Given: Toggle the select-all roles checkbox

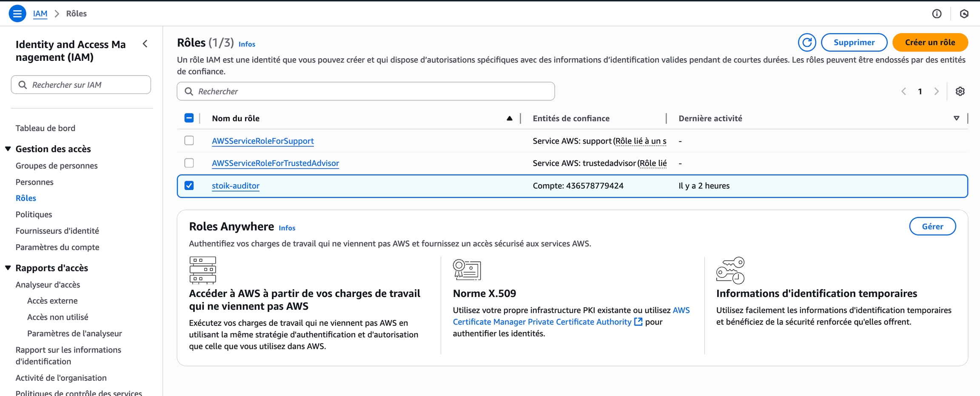Looking at the screenshot, I should [x=189, y=118].
